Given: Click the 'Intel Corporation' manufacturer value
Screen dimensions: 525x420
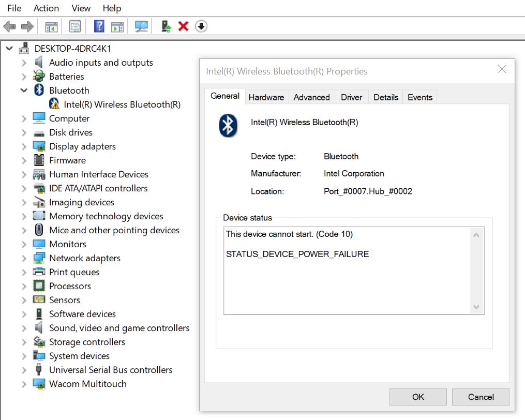Looking at the screenshot, I should 354,173.
